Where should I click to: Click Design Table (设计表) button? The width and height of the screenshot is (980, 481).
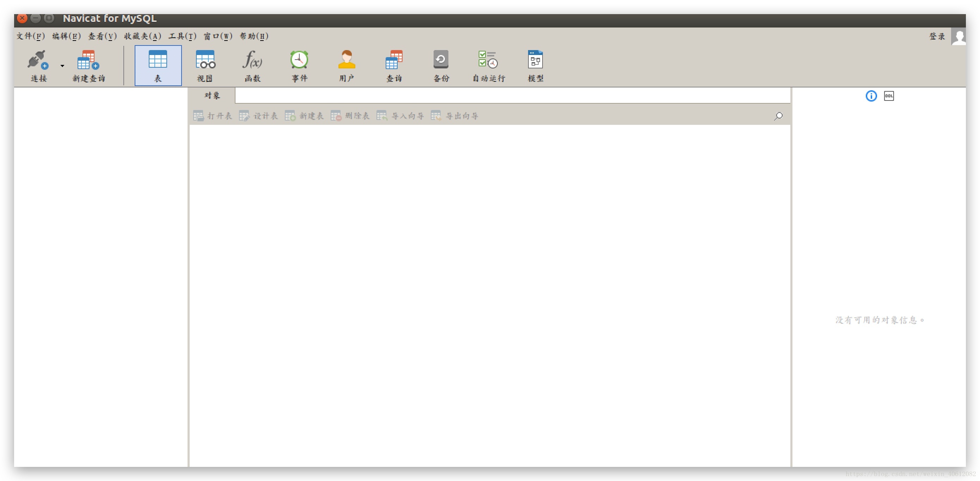click(258, 116)
